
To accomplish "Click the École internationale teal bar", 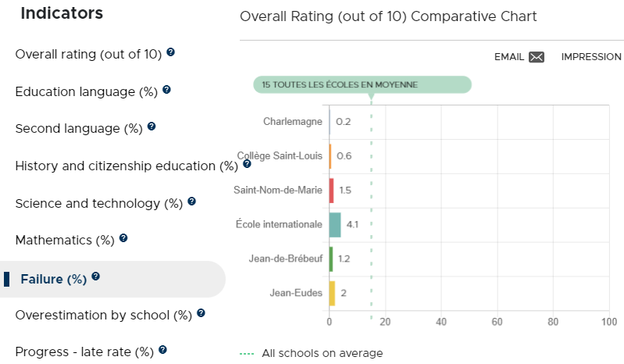I will [335, 225].
